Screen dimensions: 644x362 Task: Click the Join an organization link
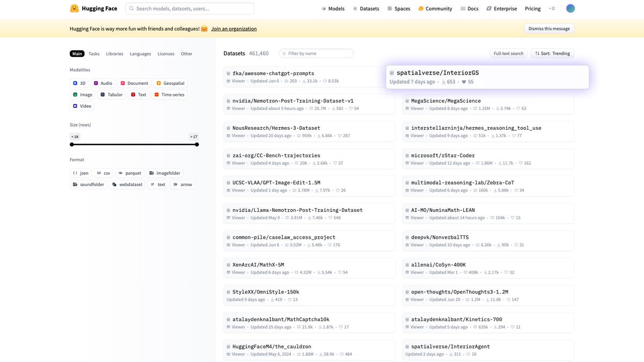234,28
